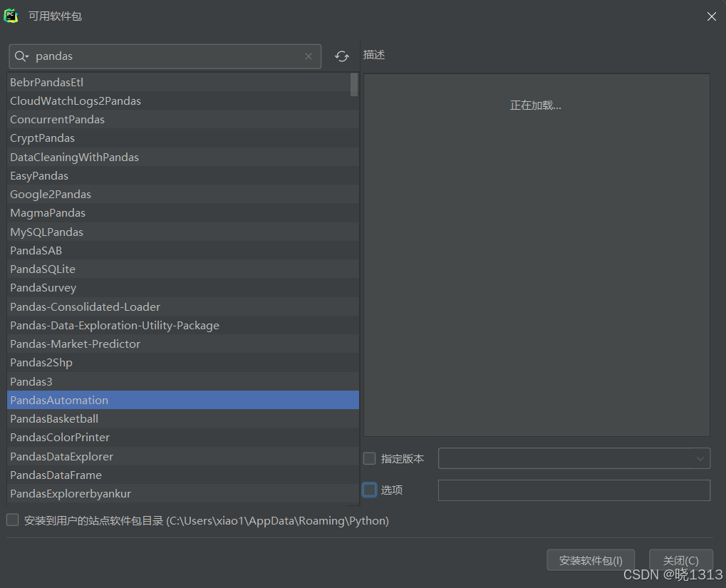The height and width of the screenshot is (588, 726).
Task: Click the 关闭(C) button
Action: tap(680, 560)
